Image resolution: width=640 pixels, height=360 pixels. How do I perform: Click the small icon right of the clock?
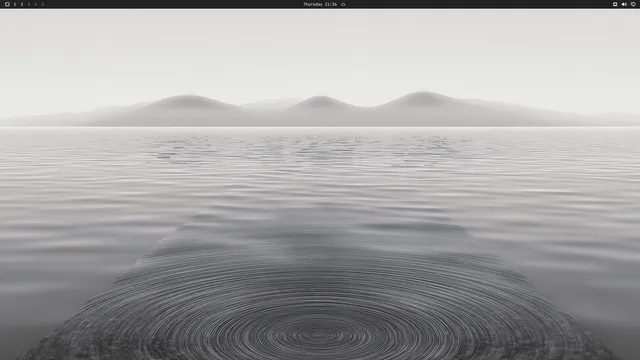343,4
